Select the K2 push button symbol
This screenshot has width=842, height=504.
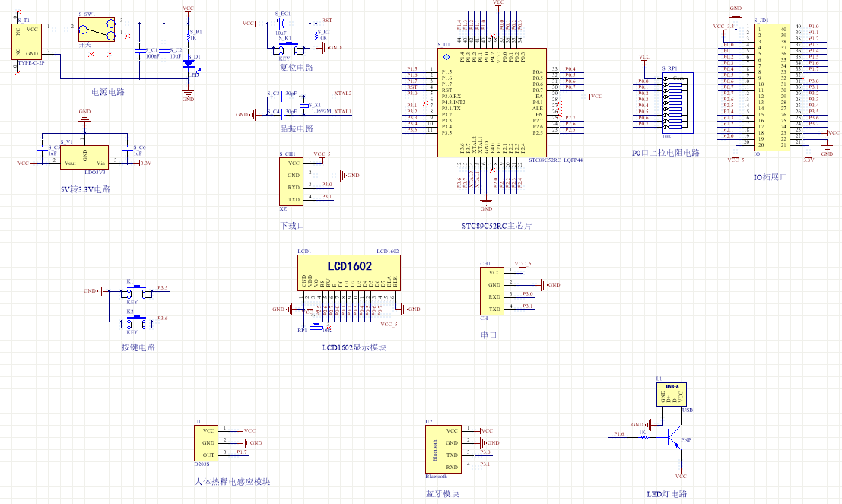tap(136, 322)
